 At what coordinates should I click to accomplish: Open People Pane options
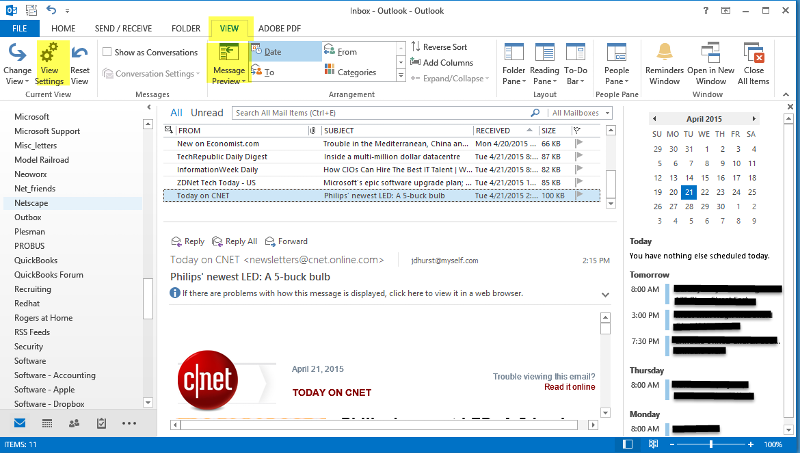coord(616,64)
